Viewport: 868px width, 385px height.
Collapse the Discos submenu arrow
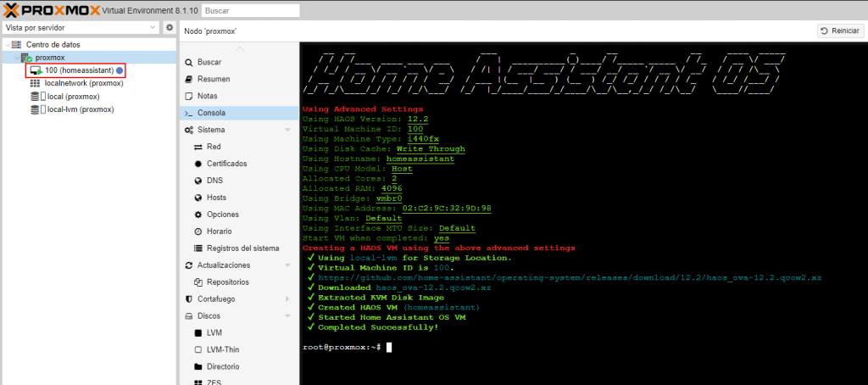[287, 316]
